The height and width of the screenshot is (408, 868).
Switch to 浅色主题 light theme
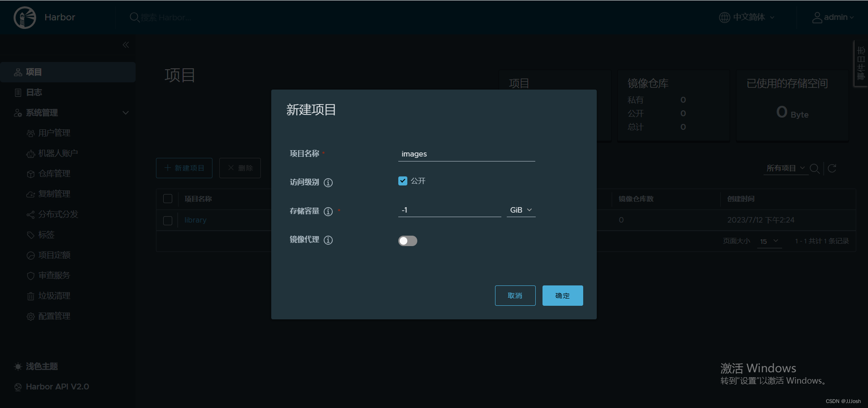pos(36,366)
